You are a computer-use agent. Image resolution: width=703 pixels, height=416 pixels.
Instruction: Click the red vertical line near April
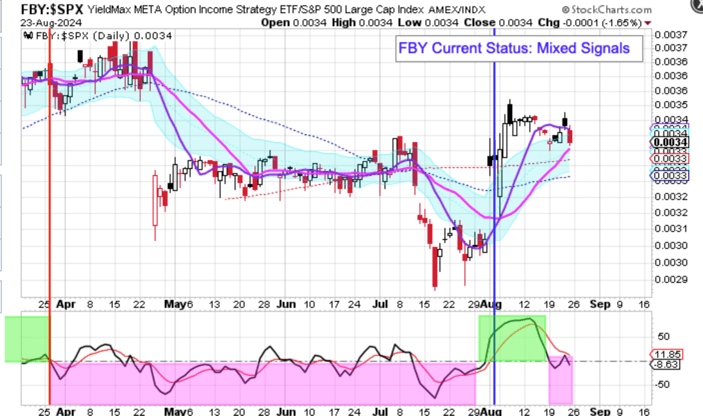(50, 200)
